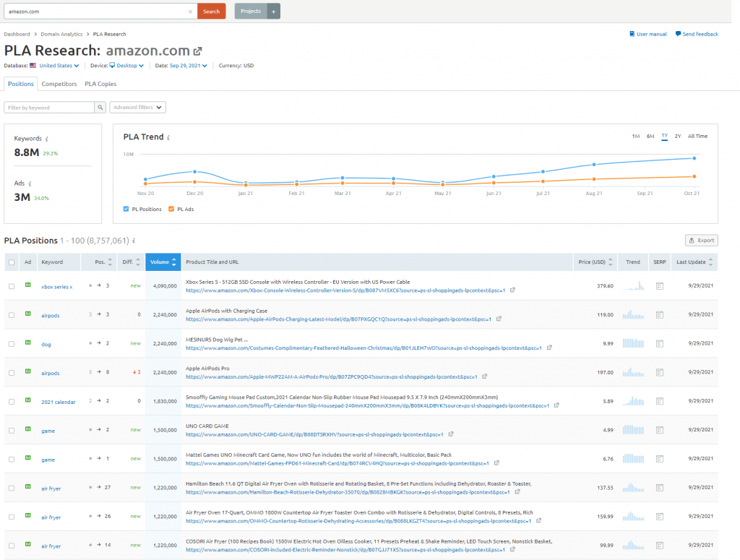Open Xbox Series S product URL external icon

(512, 290)
